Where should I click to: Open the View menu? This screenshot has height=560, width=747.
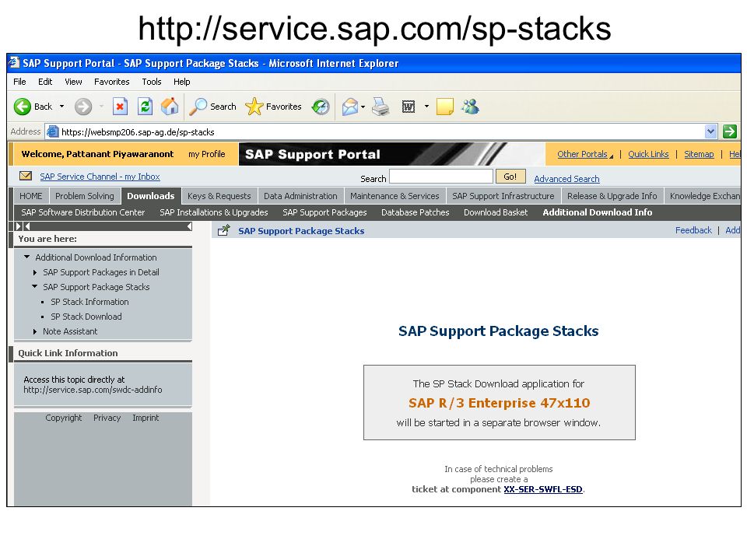click(x=73, y=82)
